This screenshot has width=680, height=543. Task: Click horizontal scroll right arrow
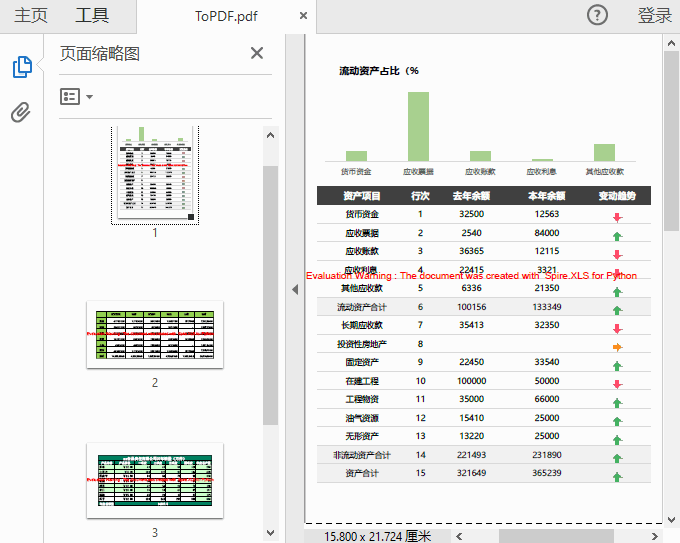pyautogui.click(x=655, y=536)
